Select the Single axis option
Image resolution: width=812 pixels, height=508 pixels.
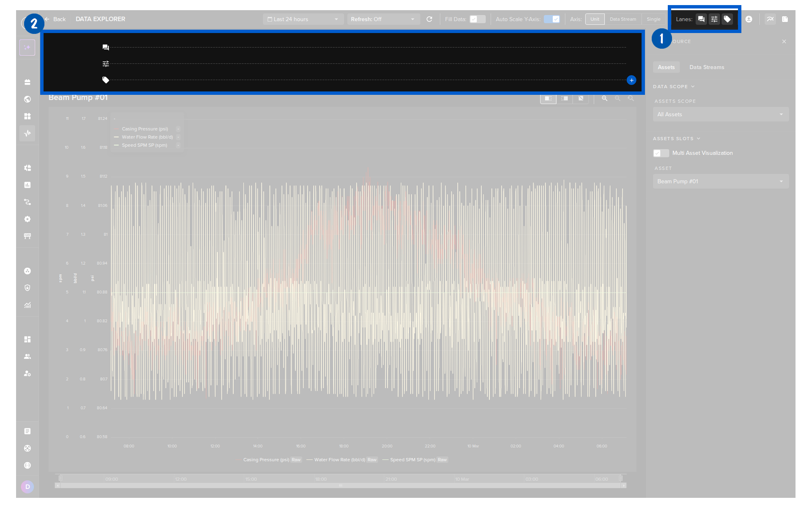click(x=653, y=19)
